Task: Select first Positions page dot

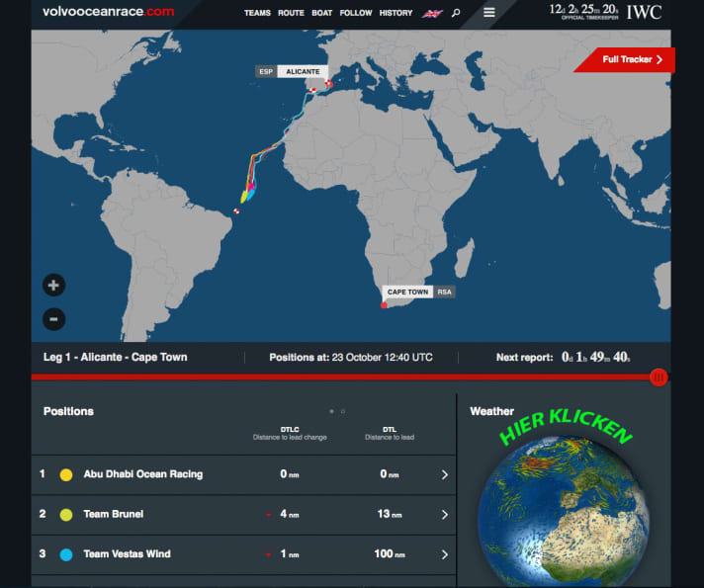Action: coord(332,411)
